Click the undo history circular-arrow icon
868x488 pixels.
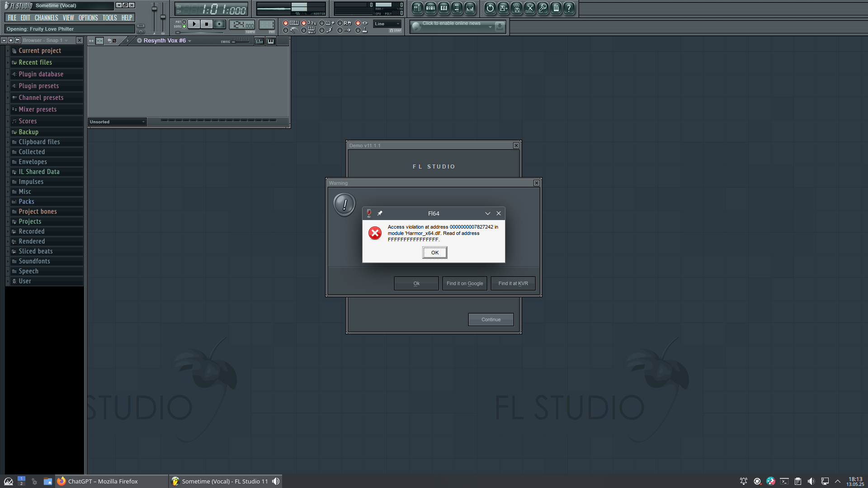click(490, 8)
